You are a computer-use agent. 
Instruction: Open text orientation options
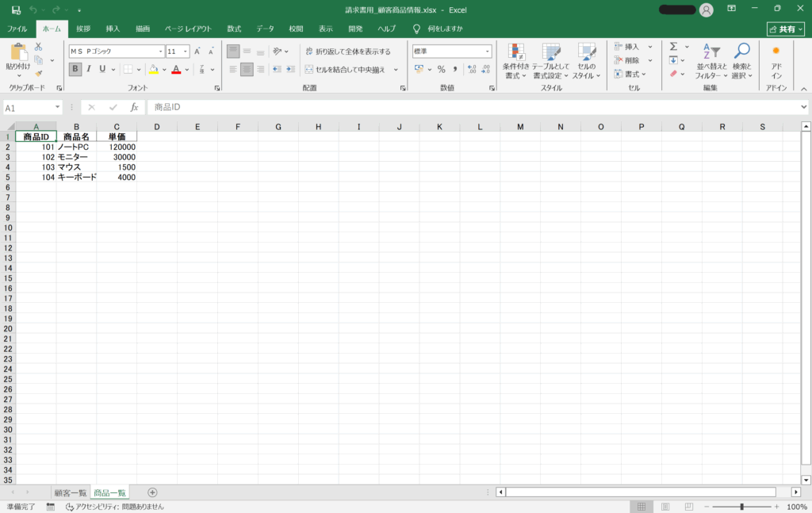[x=280, y=52]
